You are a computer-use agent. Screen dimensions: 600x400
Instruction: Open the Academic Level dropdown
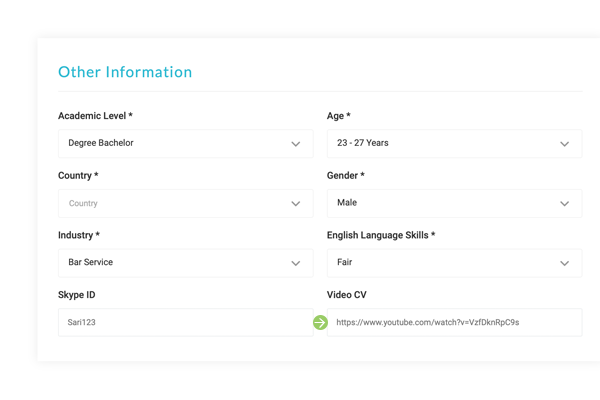point(186,144)
